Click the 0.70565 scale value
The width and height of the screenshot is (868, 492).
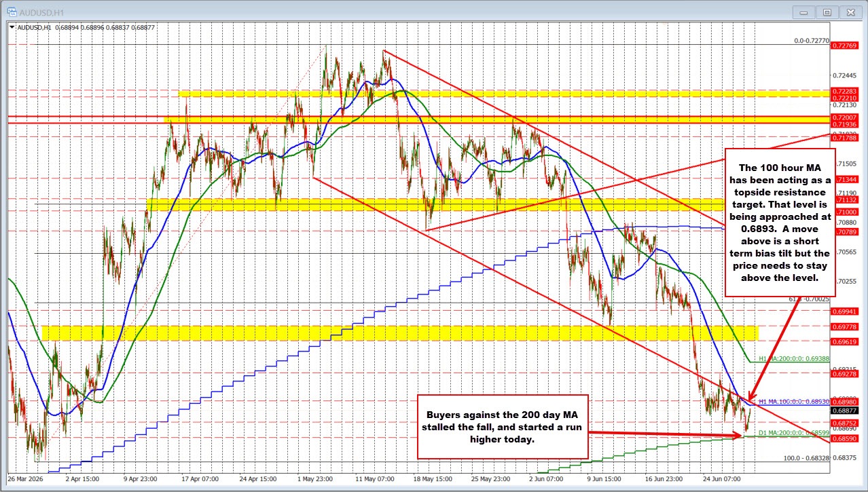pyautogui.click(x=846, y=252)
